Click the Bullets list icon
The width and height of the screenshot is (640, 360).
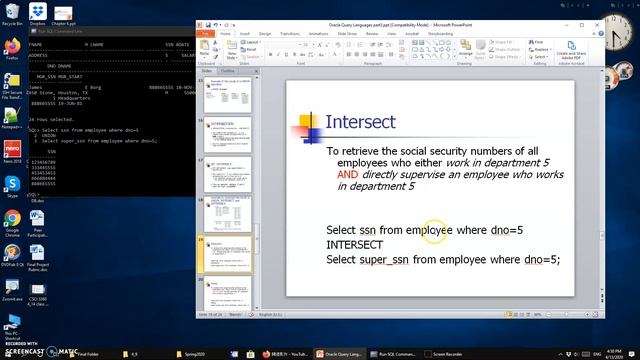pyautogui.click(x=349, y=44)
